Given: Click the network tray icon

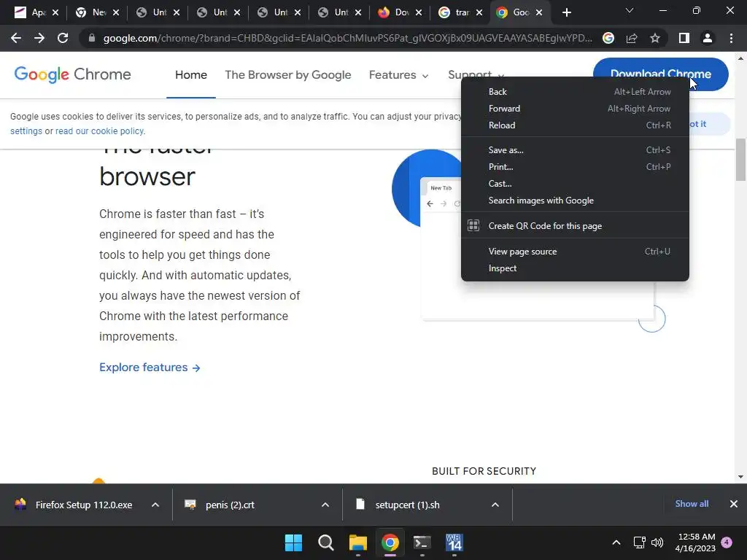Looking at the screenshot, I should 639,542.
